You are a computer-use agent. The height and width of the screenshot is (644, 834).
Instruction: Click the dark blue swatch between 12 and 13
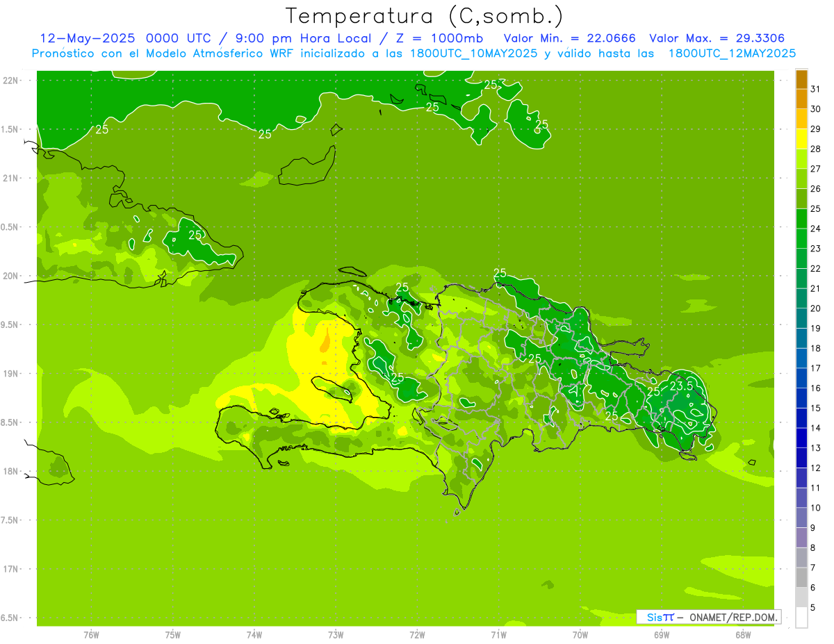pos(801,458)
